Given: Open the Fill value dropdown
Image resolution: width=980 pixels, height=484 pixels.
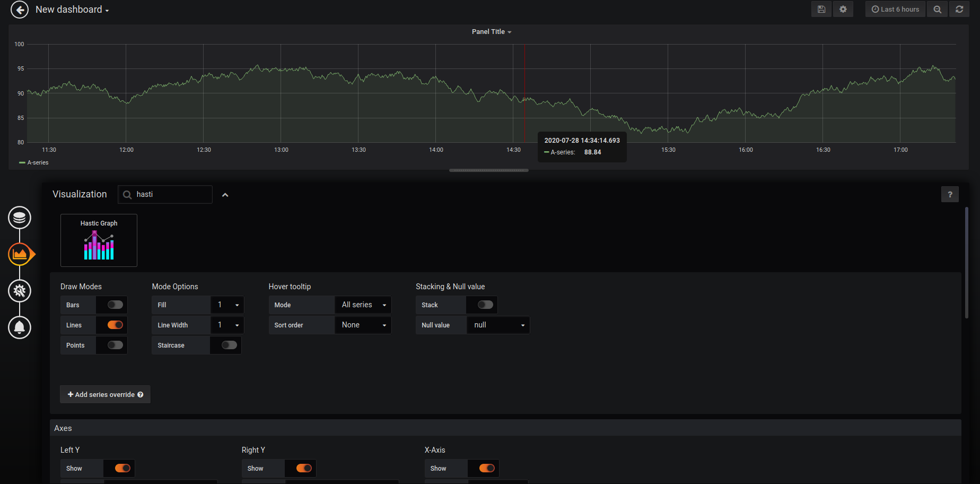Looking at the screenshot, I should (x=227, y=305).
